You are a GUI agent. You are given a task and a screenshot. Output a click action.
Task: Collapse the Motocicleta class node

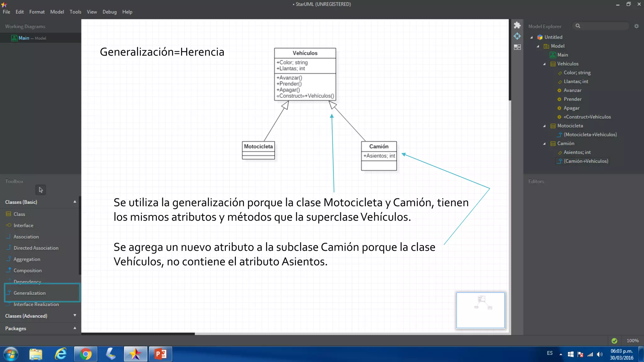pos(544,126)
